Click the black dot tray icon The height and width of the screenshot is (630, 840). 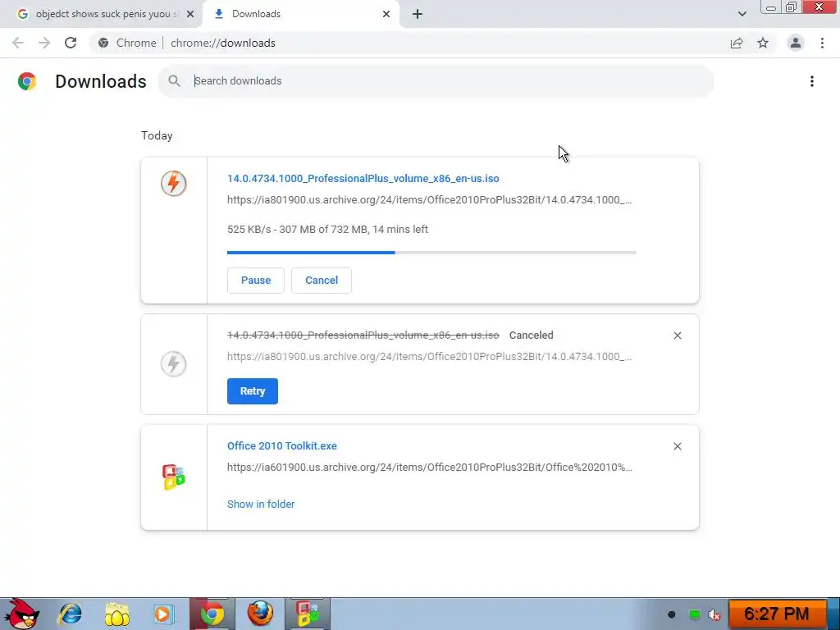coord(671,614)
